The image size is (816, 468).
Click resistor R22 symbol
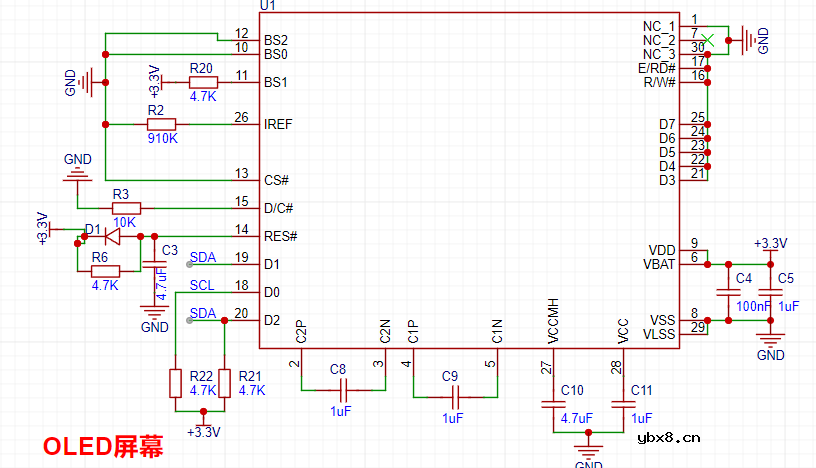tap(176, 383)
